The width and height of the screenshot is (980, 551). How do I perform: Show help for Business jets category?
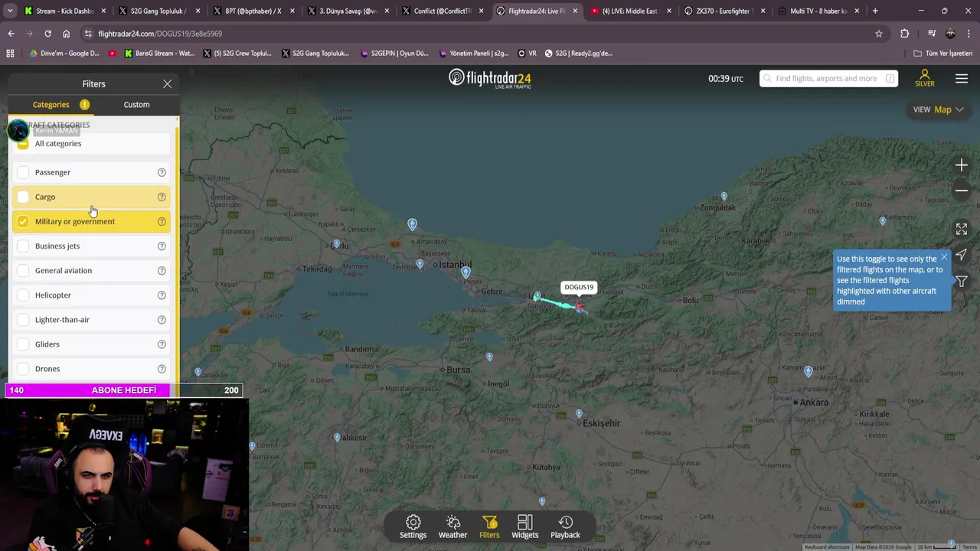pyautogui.click(x=162, y=246)
